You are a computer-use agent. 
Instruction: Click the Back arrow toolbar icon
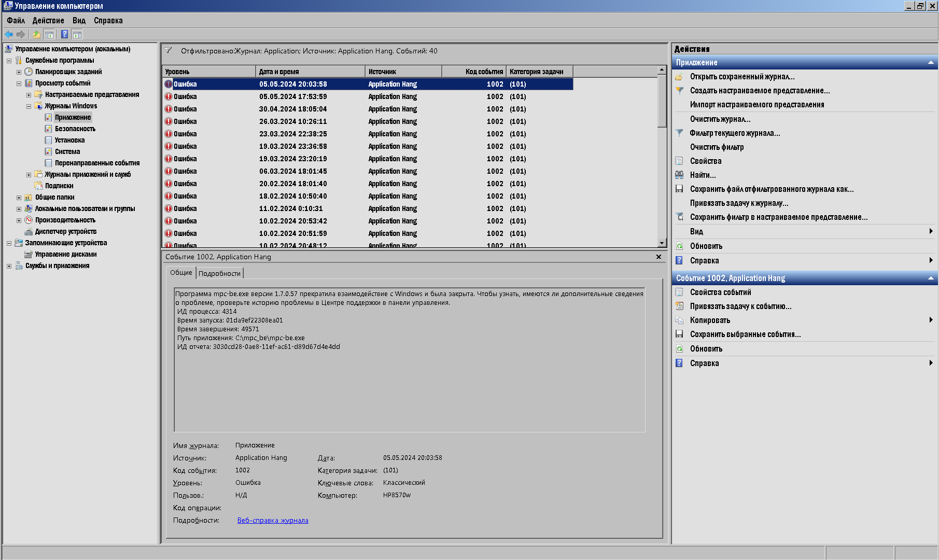[9, 35]
